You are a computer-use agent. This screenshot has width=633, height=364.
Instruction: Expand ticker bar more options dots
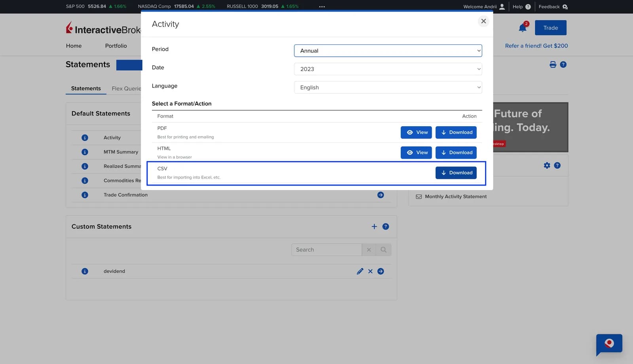(x=322, y=7)
